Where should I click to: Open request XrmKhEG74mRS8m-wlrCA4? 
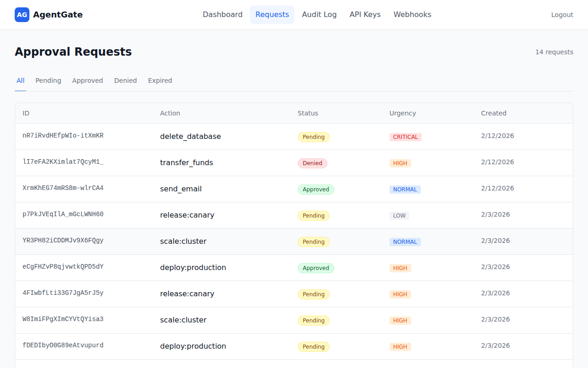[x=63, y=188]
